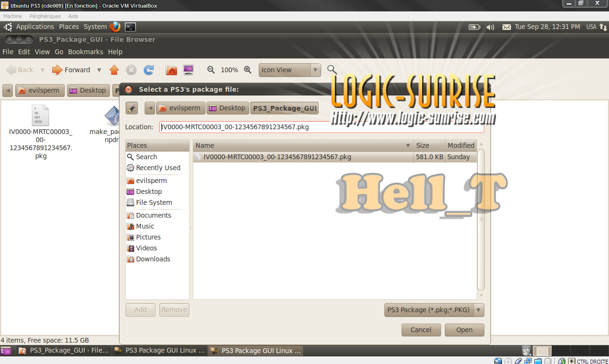Open the mail envelope indicator
Screen dimensions: 609x364
click(x=507, y=27)
